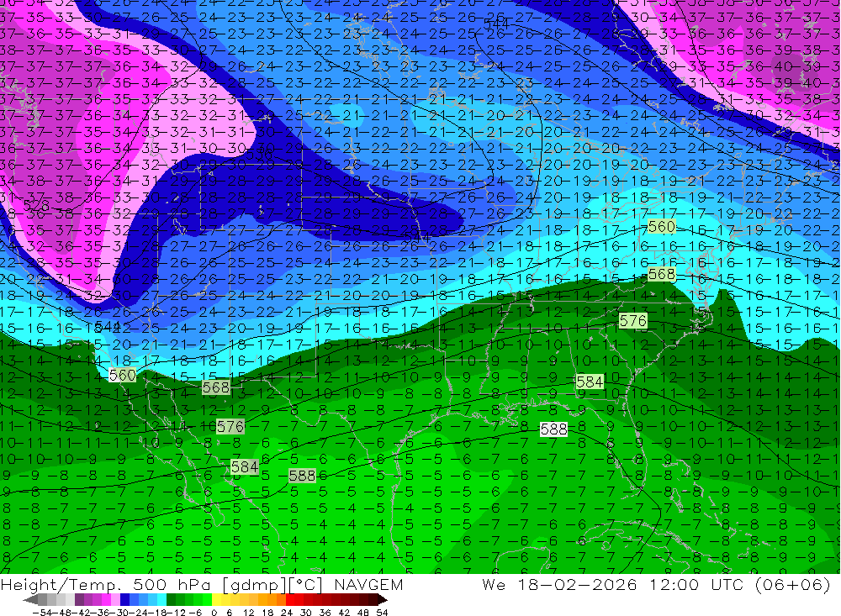Image resolution: width=841 pixels, height=616 pixels.
Task: Click the 'Height/Temp. 500 hPa' title text
Action: [x=104, y=584]
